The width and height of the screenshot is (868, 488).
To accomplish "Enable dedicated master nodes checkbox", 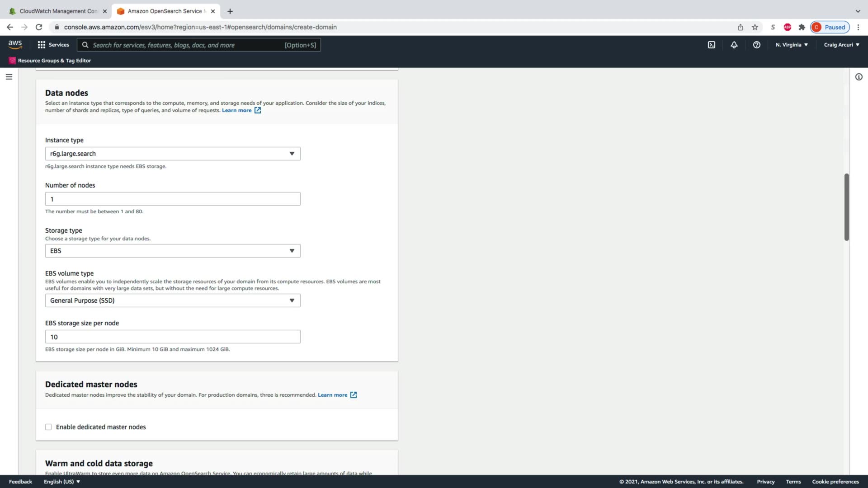I will pos(48,427).
